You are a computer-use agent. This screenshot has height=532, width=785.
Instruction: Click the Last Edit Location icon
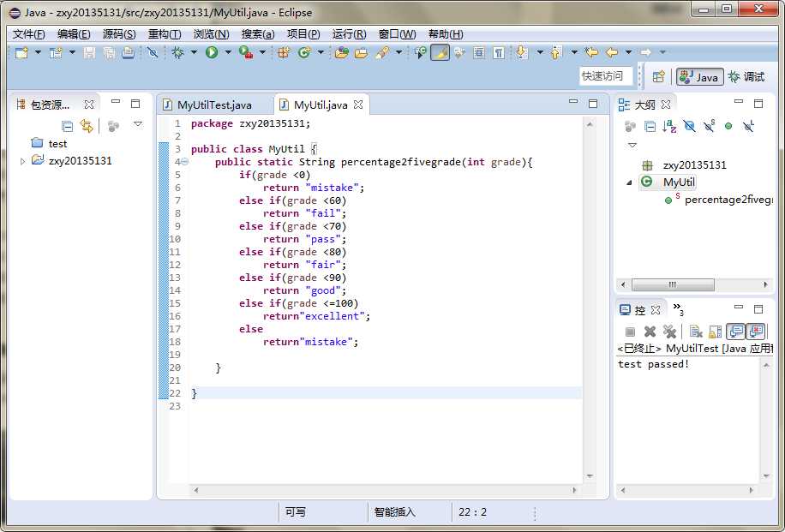point(592,52)
